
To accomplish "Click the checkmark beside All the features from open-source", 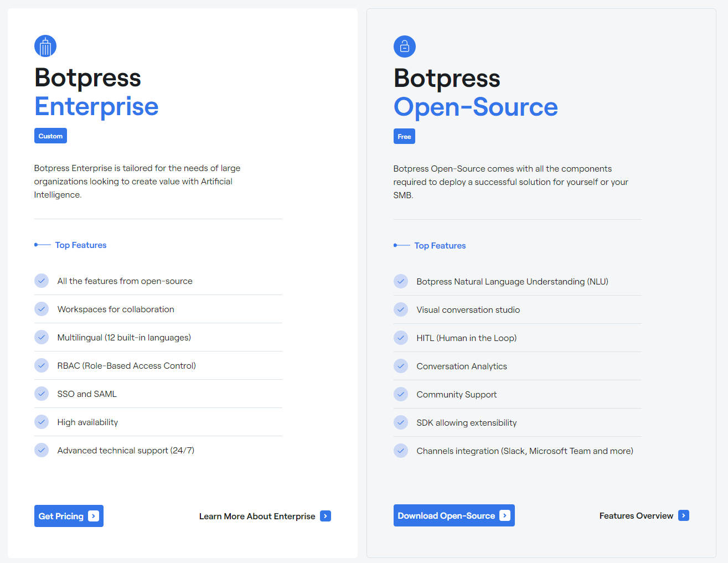I will coord(42,281).
